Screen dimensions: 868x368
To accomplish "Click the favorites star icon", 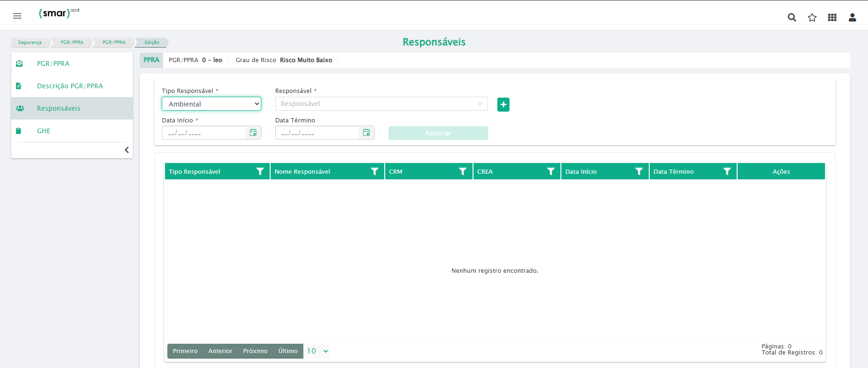I will click(812, 17).
